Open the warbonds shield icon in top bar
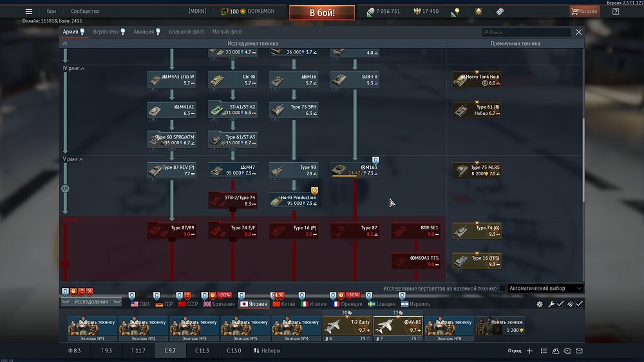The height and width of the screenshot is (362, 644). [x=478, y=12]
